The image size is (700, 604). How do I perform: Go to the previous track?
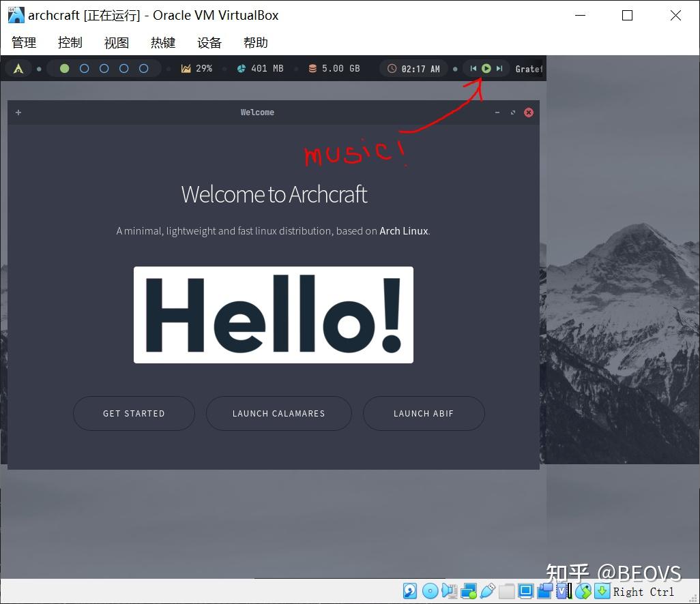(472, 68)
